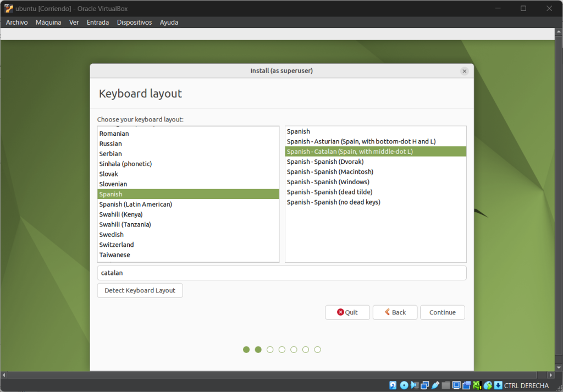Open the network adapters status icon
Viewport: 563px width, 392px height.
click(425, 385)
